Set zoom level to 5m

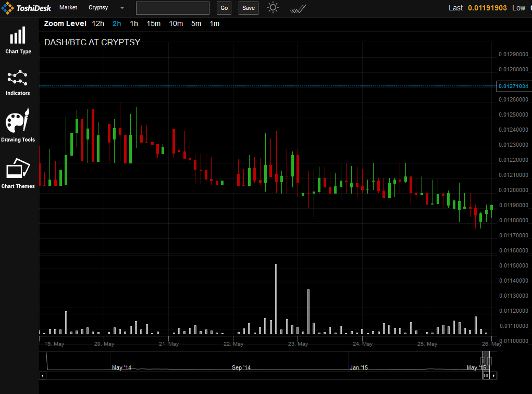[196, 24]
